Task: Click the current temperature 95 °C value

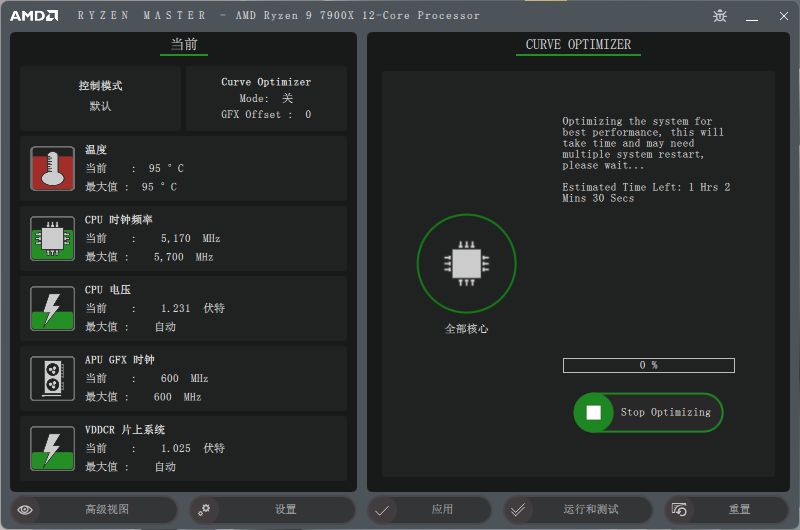Action: (166, 168)
